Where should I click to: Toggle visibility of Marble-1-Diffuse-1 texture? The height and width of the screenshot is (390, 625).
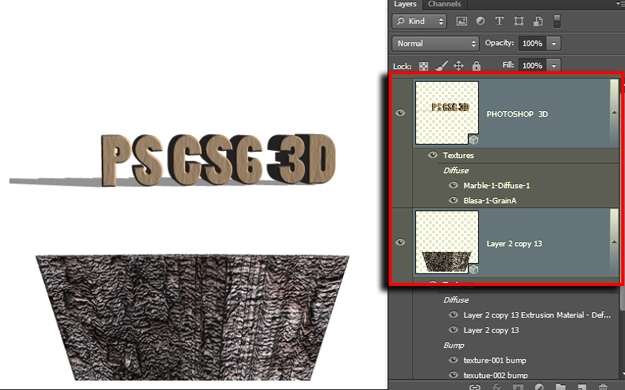click(453, 185)
